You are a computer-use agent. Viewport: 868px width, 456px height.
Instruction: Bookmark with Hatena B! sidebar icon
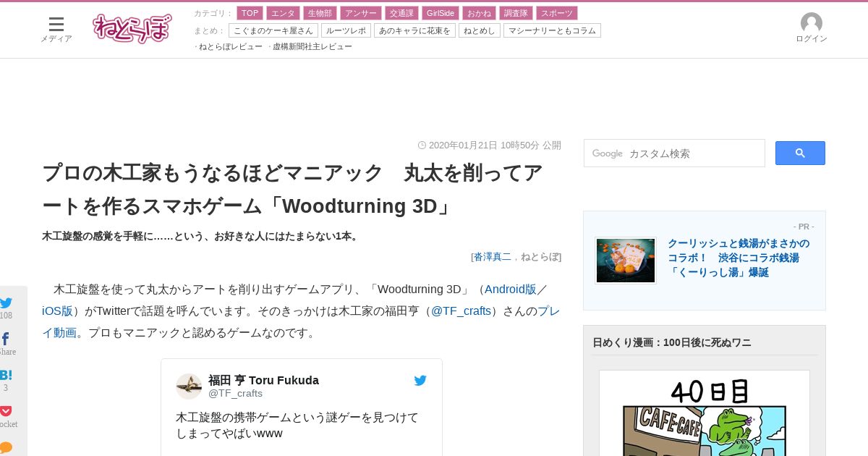click(x=6, y=375)
